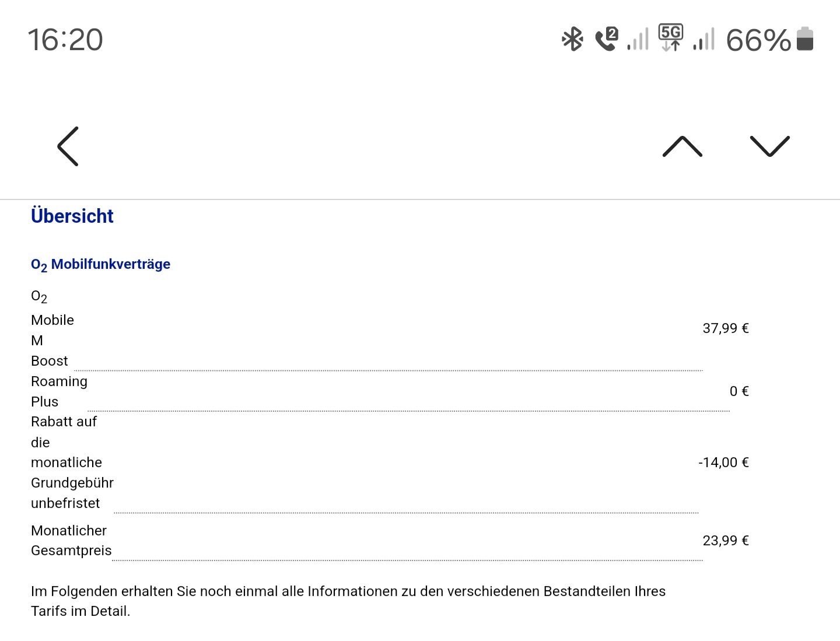This screenshot has height=641, width=840.
Task: Go to next item with down chevron
Action: 770,146
